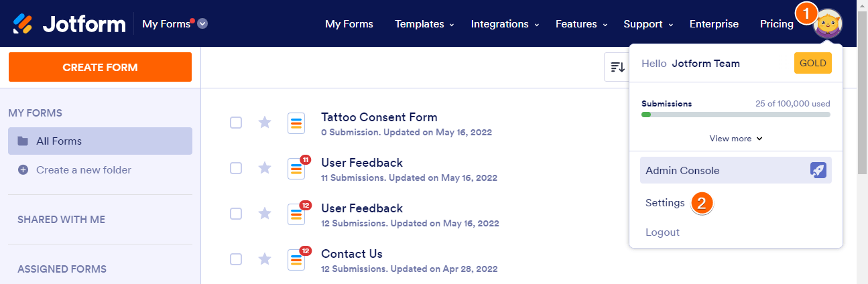This screenshot has width=868, height=284.
Task: Open the Pricing link
Action: 776,24
